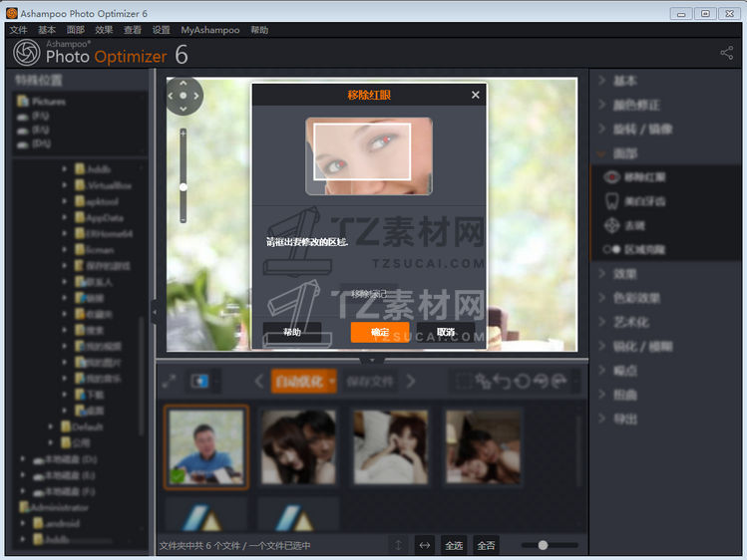Click the vertical double-arrow layout icon
This screenshot has width=747, height=560.
click(398, 545)
